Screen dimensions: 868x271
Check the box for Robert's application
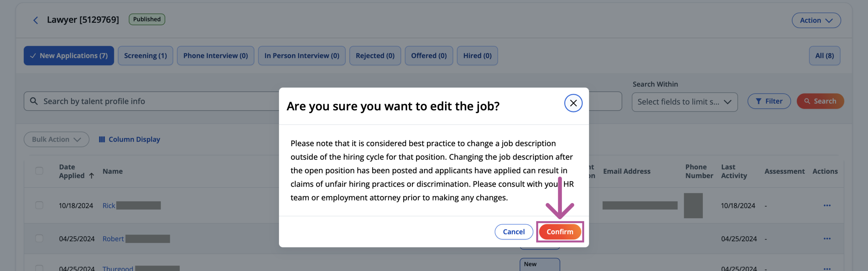pos(39,238)
